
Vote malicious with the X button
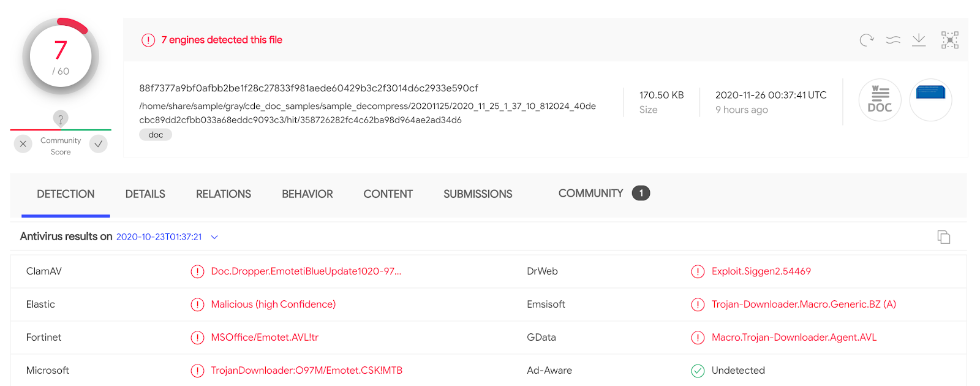(x=23, y=144)
